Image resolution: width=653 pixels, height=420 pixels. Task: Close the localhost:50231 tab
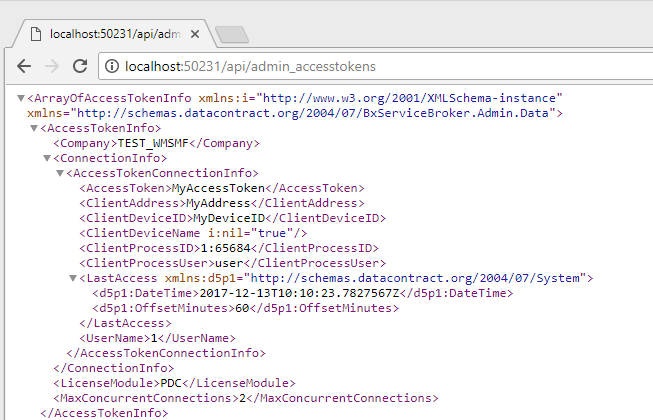[194, 34]
